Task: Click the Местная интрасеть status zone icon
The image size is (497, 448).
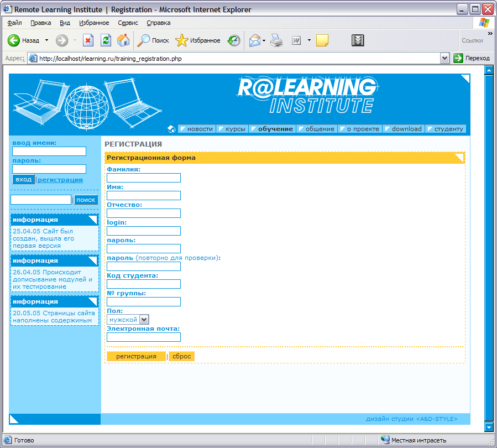Action: coord(385,440)
